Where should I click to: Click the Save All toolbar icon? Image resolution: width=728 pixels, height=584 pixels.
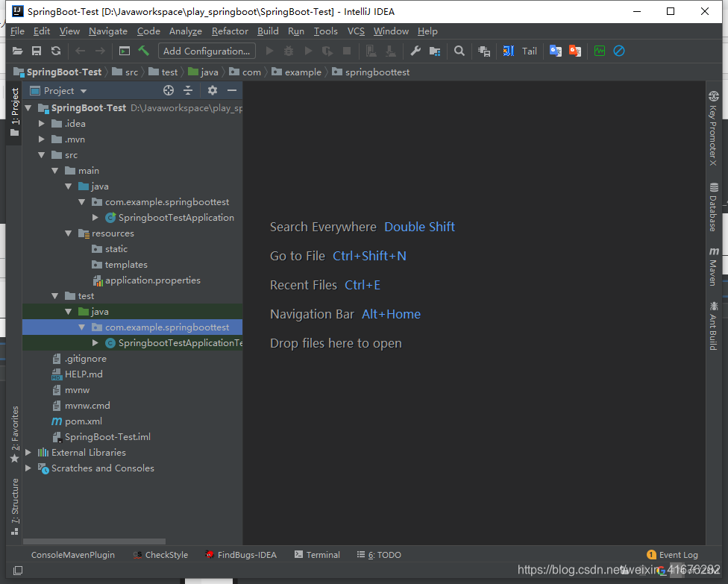tap(37, 51)
